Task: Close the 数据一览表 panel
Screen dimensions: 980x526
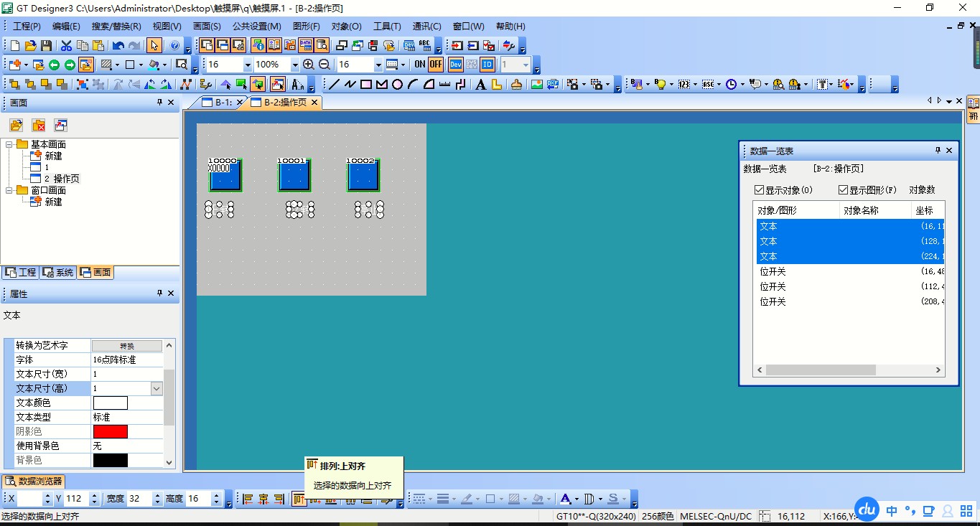Action: coord(949,151)
